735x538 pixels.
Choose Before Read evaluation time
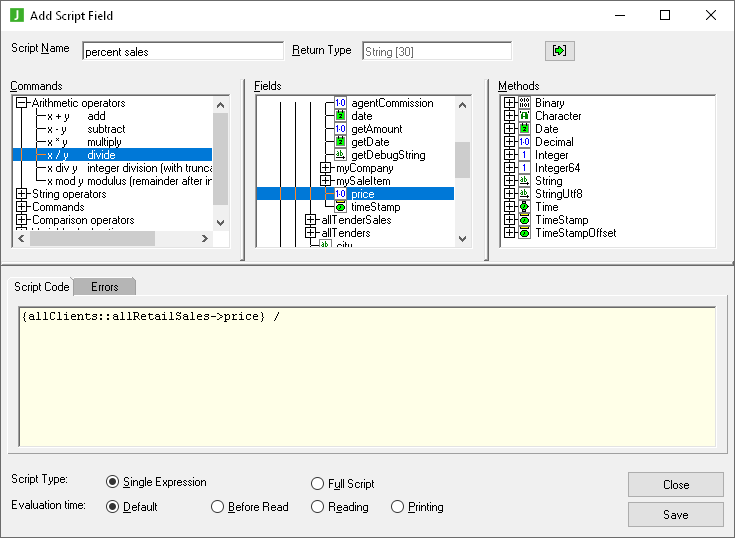coord(218,507)
